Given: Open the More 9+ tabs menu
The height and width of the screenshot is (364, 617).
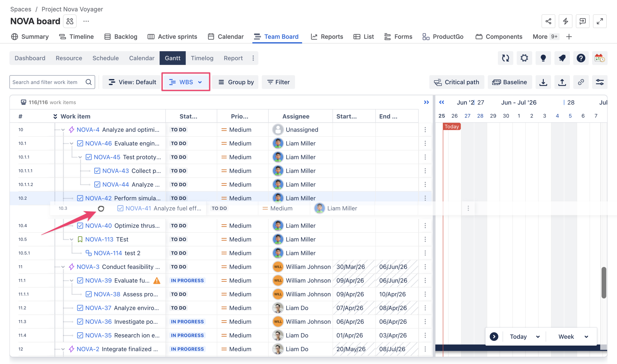Looking at the screenshot, I should (546, 37).
